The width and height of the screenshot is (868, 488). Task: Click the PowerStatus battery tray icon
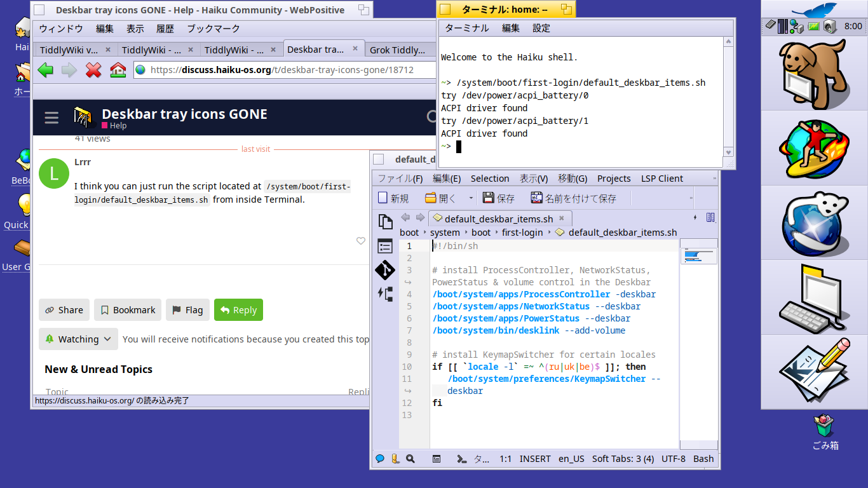click(x=813, y=26)
